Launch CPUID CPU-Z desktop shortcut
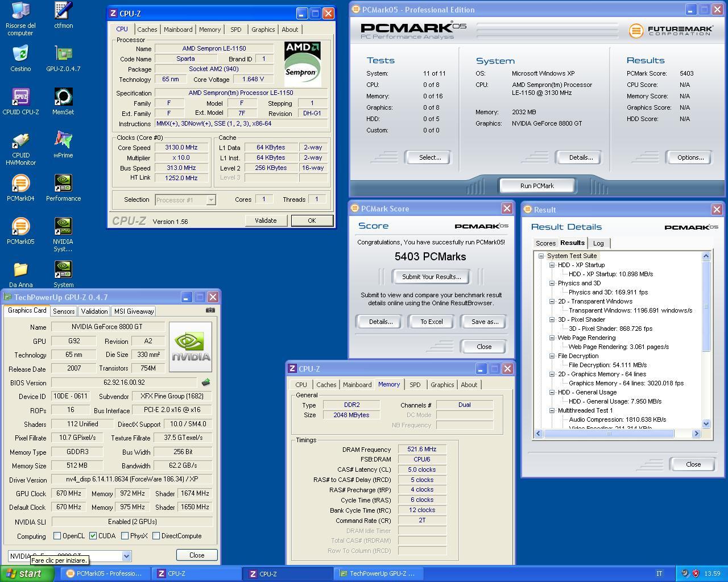This screenshot has height=582, width=728. pos(20,102)
